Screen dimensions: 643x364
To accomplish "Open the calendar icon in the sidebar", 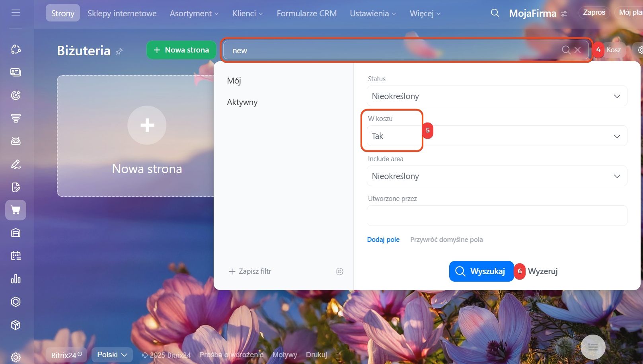I will tap(16, 256).
